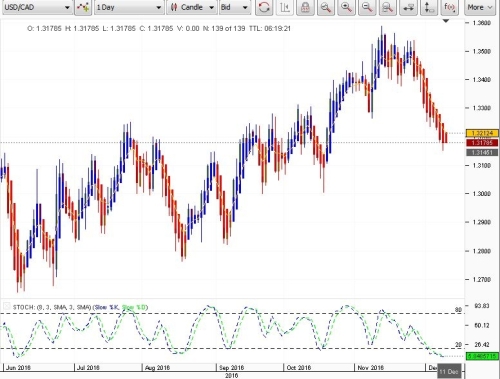The height and width of the screenshot is (379, 500).
Task: Click the add chart line icon
Action: tap(83, 7)
